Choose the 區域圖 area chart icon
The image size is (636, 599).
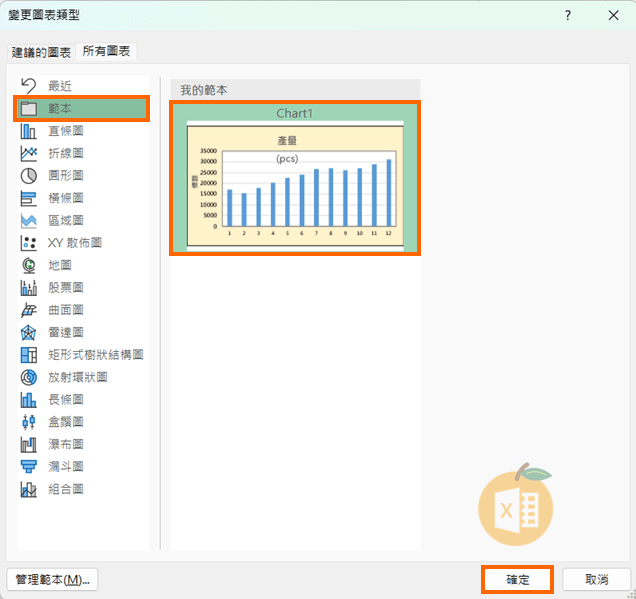(29, 220)
